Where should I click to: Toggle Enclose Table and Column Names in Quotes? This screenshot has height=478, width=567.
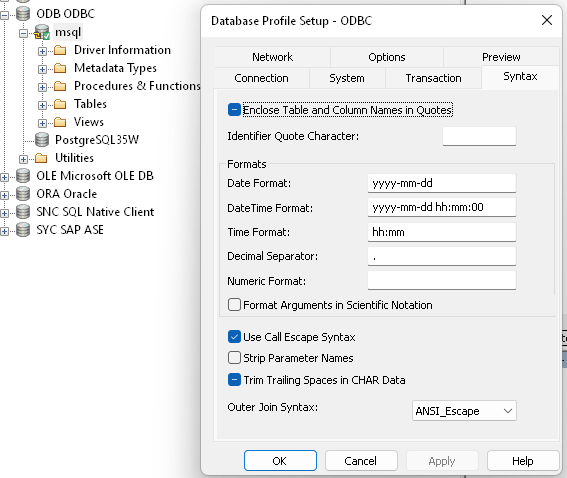click(234, 110)
